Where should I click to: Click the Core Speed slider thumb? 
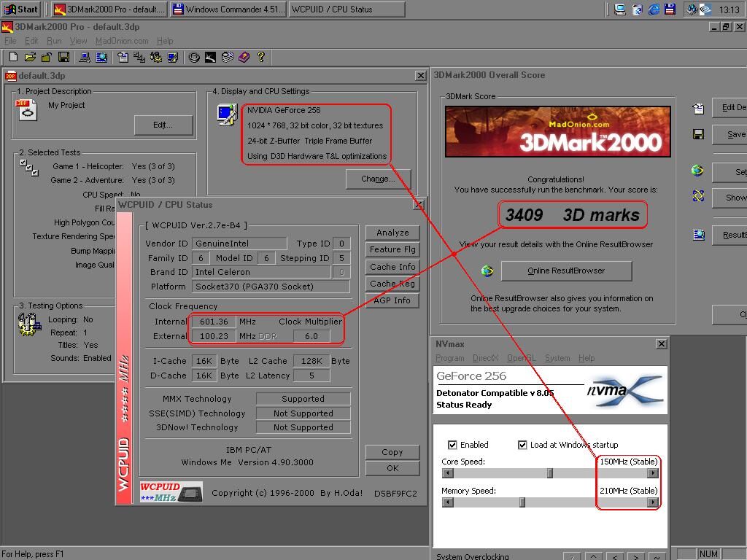click(550, 473)
